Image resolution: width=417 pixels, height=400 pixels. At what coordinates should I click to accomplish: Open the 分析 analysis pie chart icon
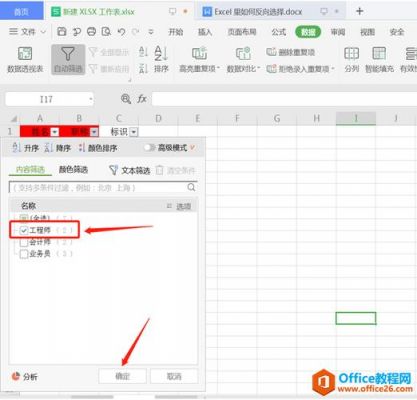pos(16,376)
